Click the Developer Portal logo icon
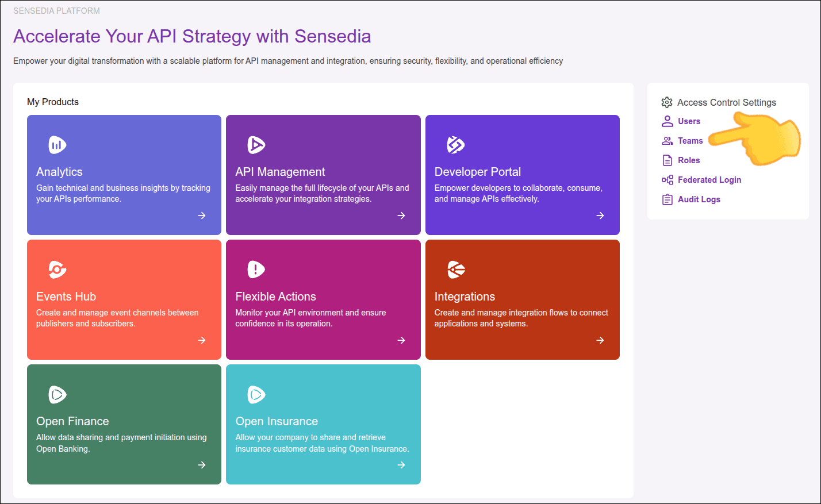The height and width of the screenshot is (504, 821). 455,145
